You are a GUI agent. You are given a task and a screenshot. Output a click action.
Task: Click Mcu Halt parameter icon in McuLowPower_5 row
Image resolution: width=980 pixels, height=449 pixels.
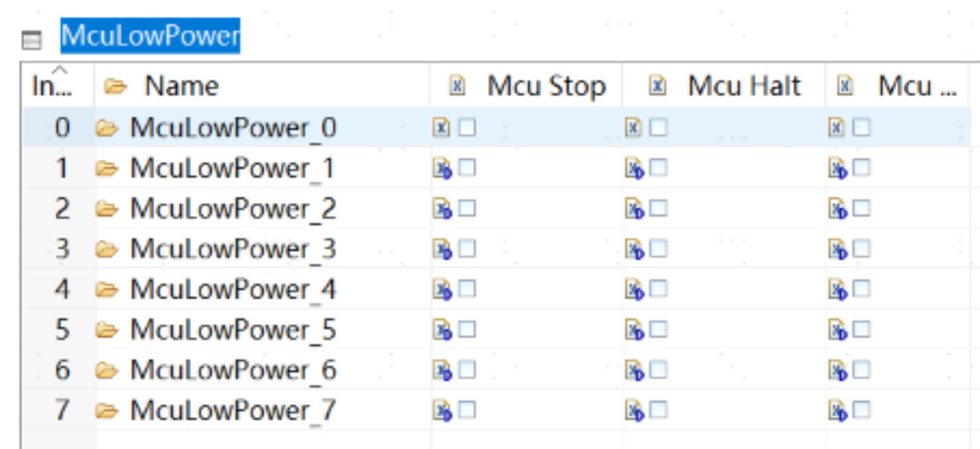point(634,329)
